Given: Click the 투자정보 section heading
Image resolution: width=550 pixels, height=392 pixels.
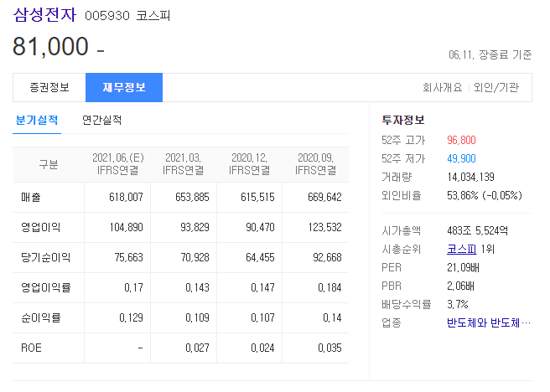Looking at the screenshot, I should (403, 120).
